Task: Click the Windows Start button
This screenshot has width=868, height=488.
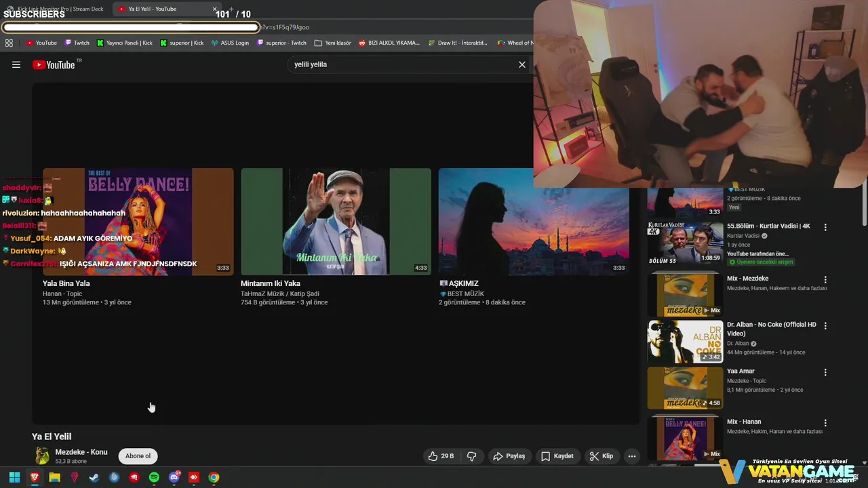Action: pos(14,477)
